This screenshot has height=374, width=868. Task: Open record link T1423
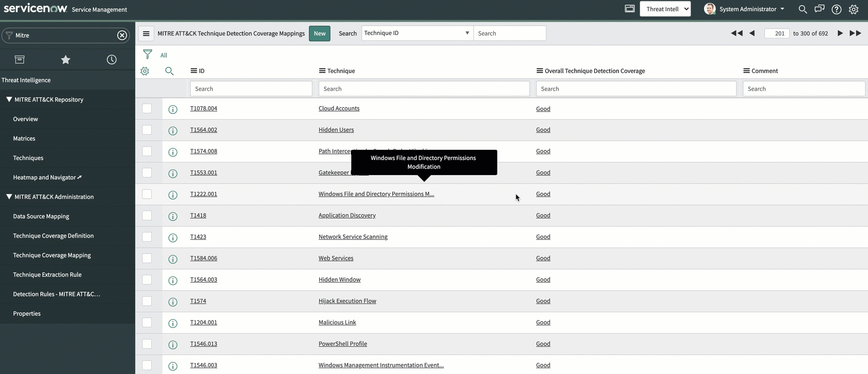(x=198, y=237)
